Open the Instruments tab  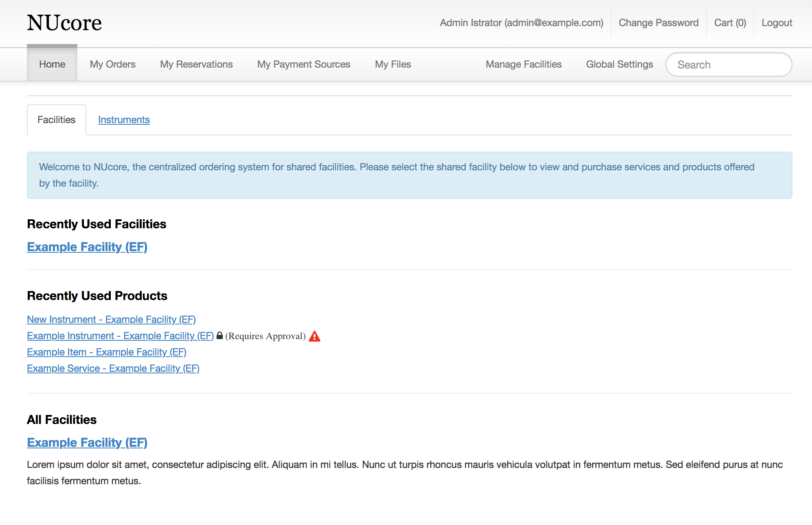click(124, 120)
